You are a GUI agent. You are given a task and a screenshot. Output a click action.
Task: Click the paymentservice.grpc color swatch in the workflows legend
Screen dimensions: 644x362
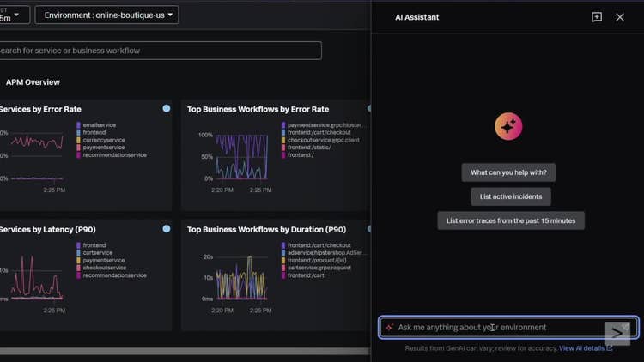point(284,125)
